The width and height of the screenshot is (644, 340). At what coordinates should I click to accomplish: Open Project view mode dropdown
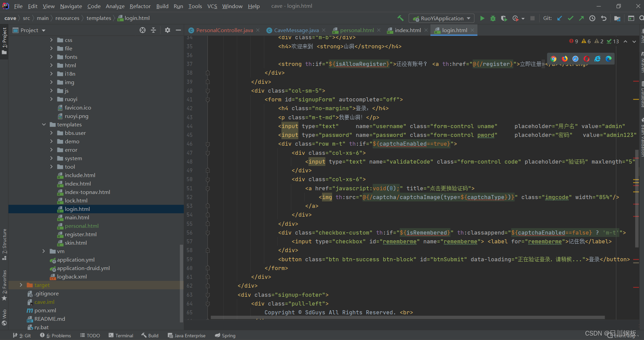coord(44,30)
